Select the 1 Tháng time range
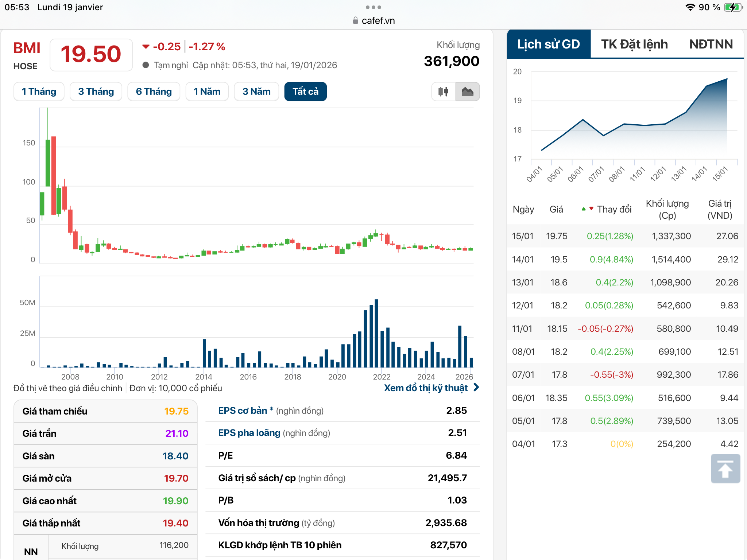This screenshot has height=560, width=747. [39, 92]
